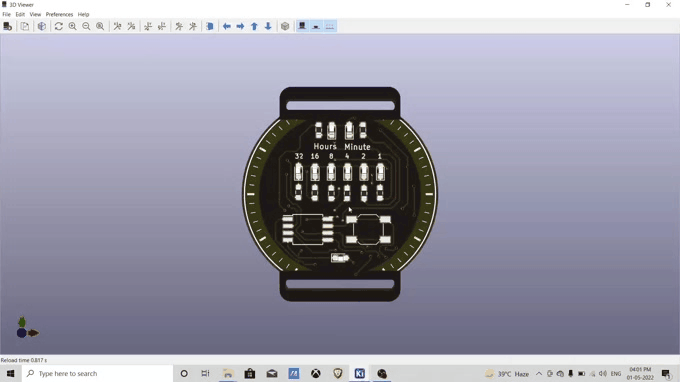Open the notification center icon
Screen dimensions: 680x382
(667, 374)
